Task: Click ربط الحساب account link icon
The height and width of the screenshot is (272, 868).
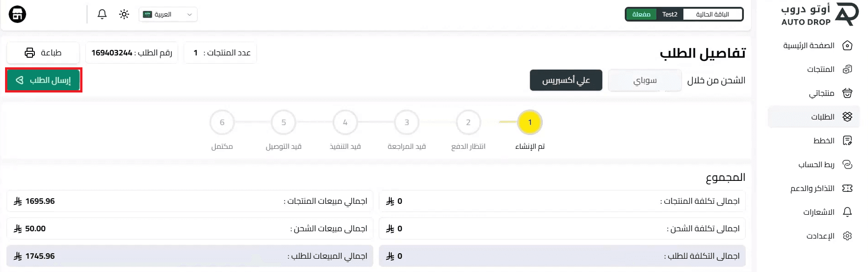Action: coord(847,164)
